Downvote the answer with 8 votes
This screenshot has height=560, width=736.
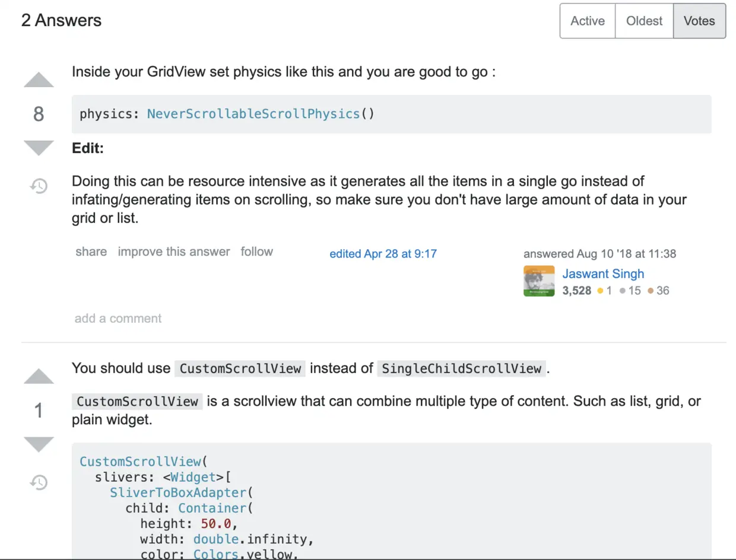pyautogui.click(x=39, y=147)
